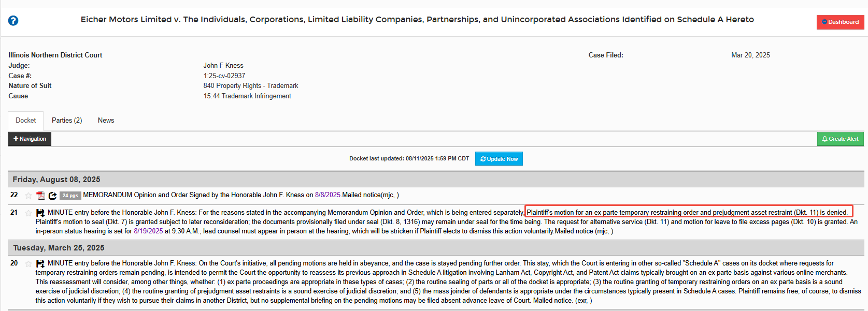Open the 8/8/2025 date link

(x=328, y=195)
